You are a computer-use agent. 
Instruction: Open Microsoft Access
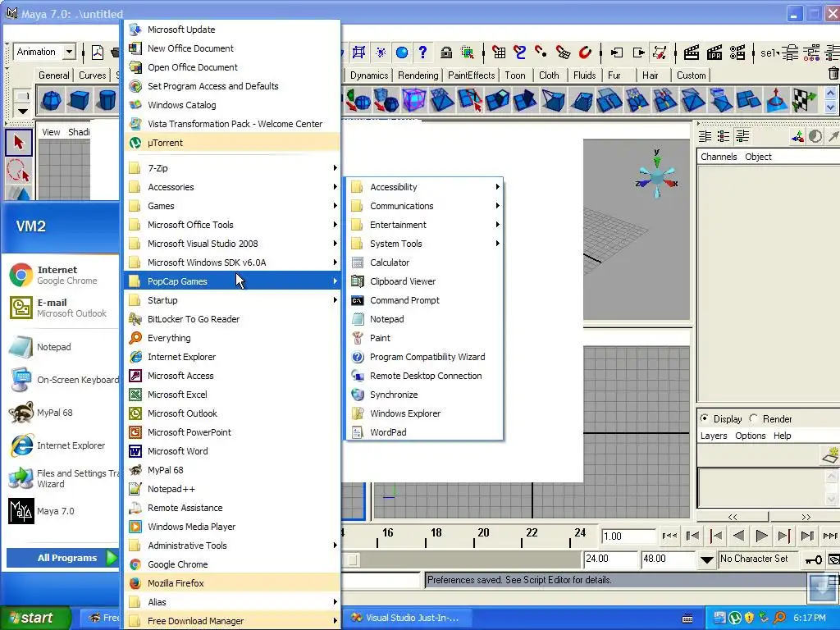pyautogui.click(x=232, y=376)
